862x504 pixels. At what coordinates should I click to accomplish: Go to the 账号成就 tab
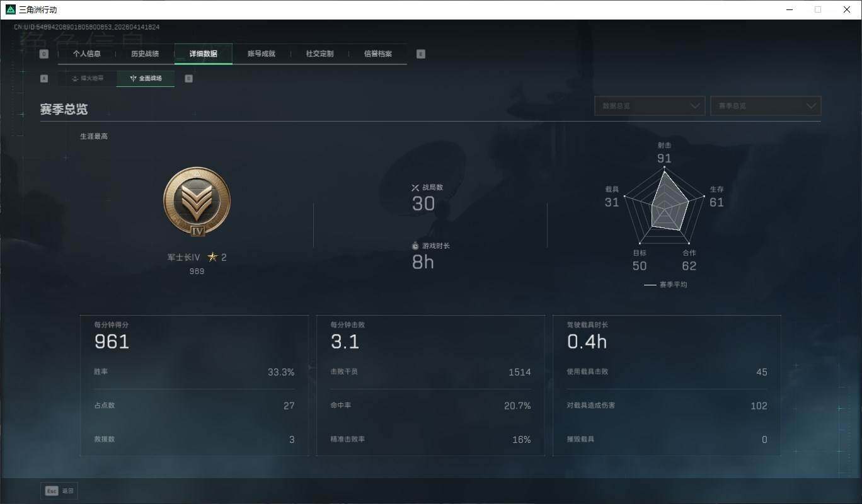(261, 54)
